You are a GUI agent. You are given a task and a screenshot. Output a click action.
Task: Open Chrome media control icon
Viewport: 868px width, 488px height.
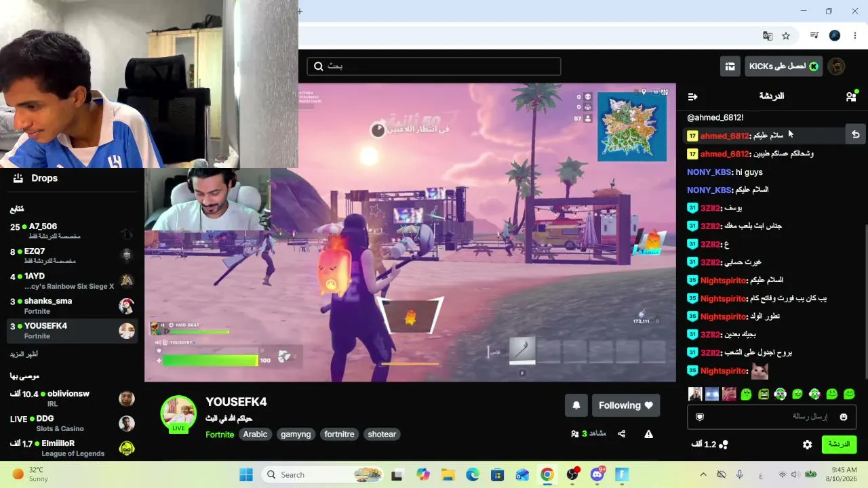pyautogui.click(x=814, y=36)
